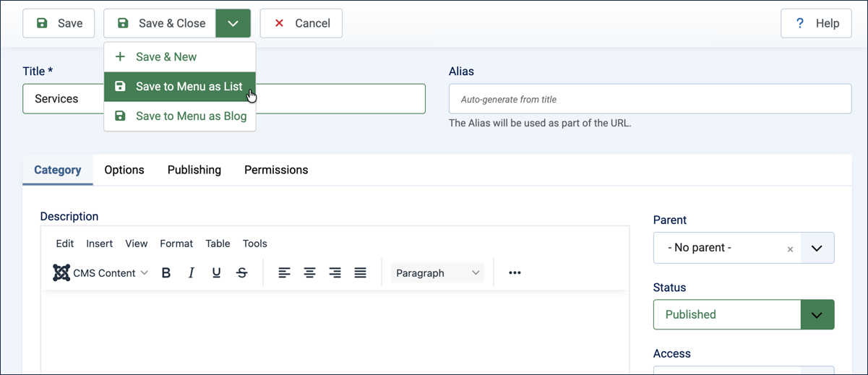Viewport: 868px width, 375px height.
Task: Open the Paragraph format dropdown
Action: 438,273
